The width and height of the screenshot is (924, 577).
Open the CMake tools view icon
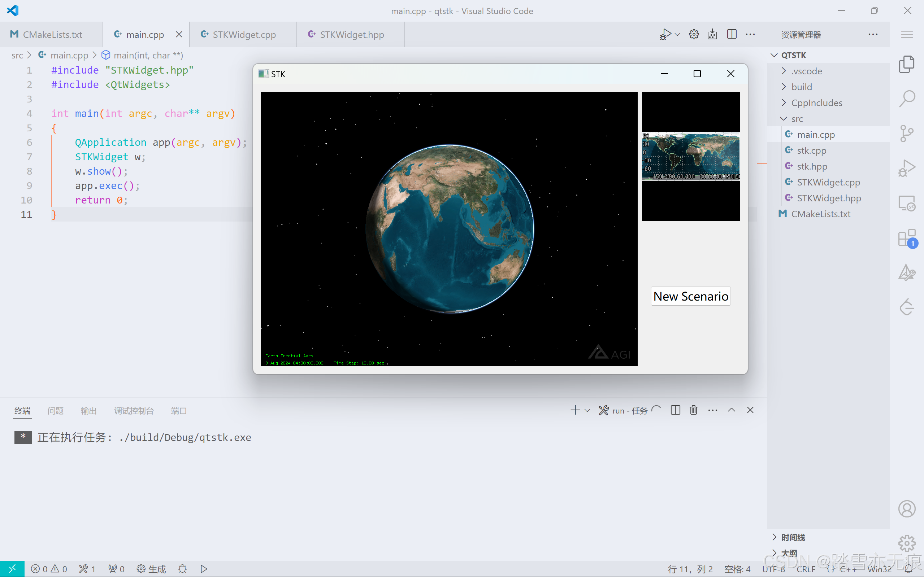click(x=906, y=272)
